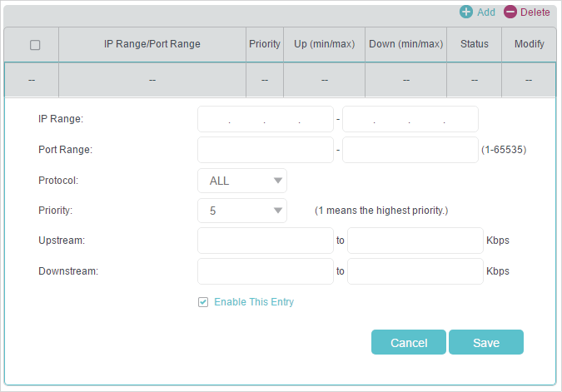
Task: Focus the ending IP Range field
Action: pyautogui.click(x=410, y=119)
